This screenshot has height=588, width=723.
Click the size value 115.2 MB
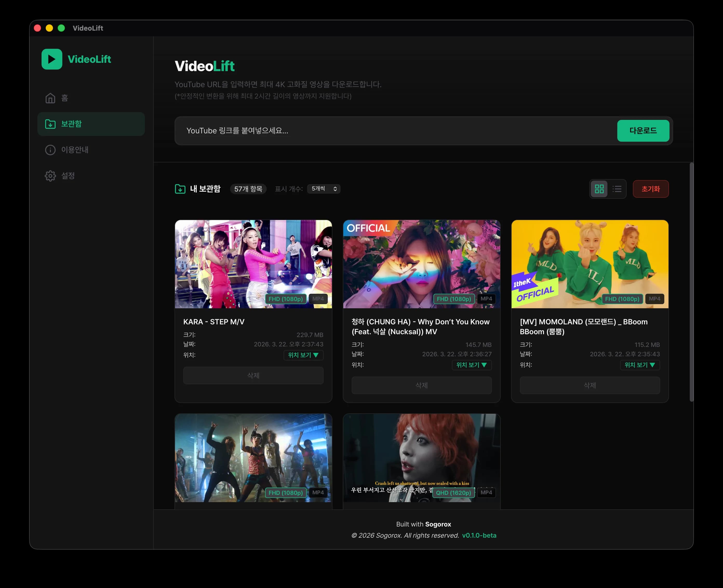(x=647, y=344)
